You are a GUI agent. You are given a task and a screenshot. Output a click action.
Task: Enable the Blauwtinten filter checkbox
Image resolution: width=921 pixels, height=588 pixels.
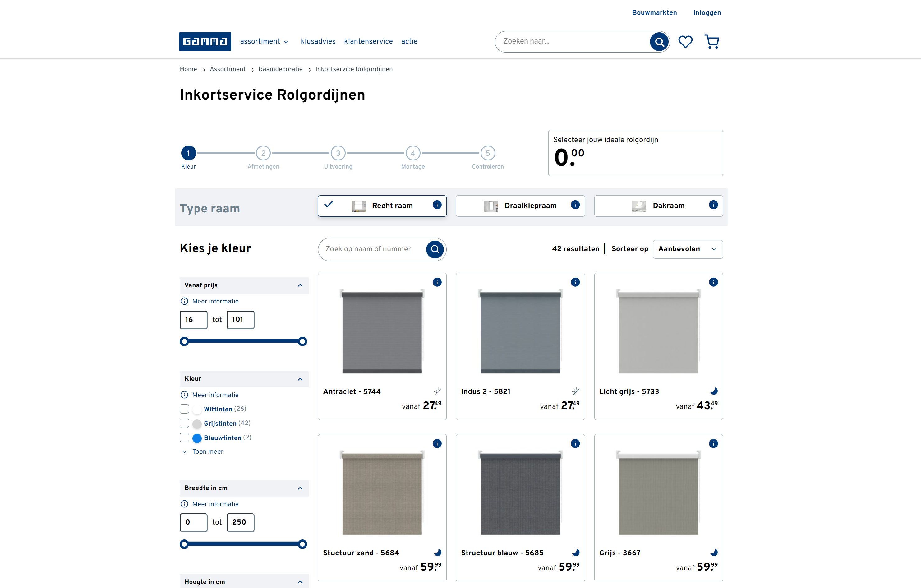pos(184,438)
